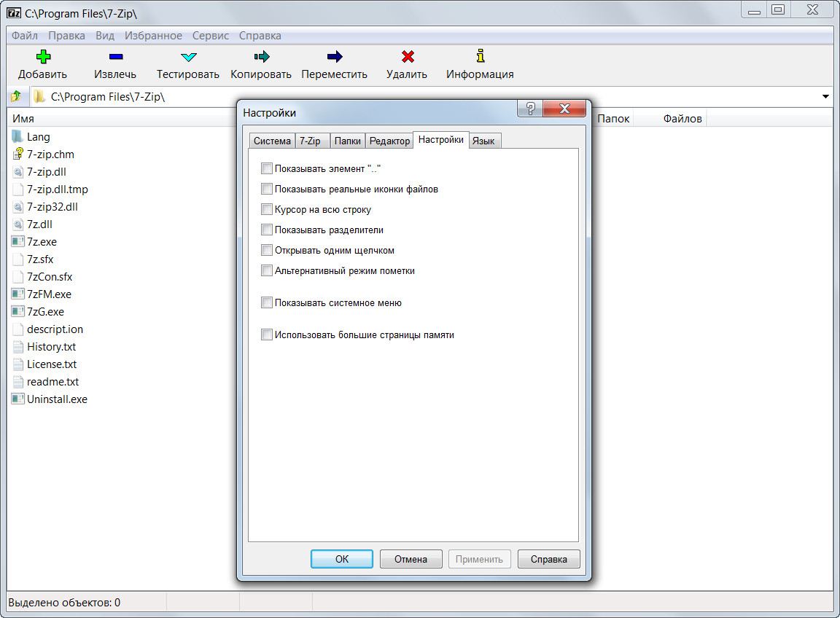This screenshot has height=618, width=840.
Task: Select the Настройки tab
Action: pos(441,140)
